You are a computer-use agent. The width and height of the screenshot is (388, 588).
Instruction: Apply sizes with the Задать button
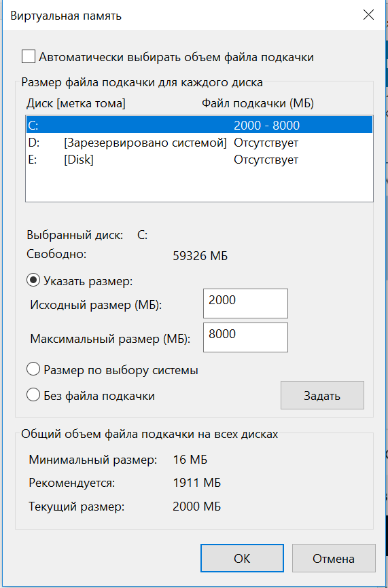tap(322, 395)
